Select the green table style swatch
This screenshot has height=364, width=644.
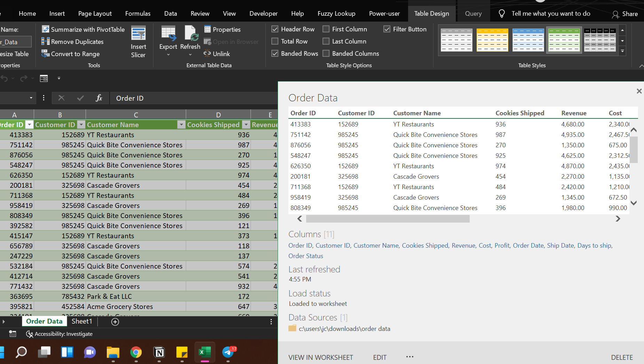pyautogui.click(x=564, y=40)
